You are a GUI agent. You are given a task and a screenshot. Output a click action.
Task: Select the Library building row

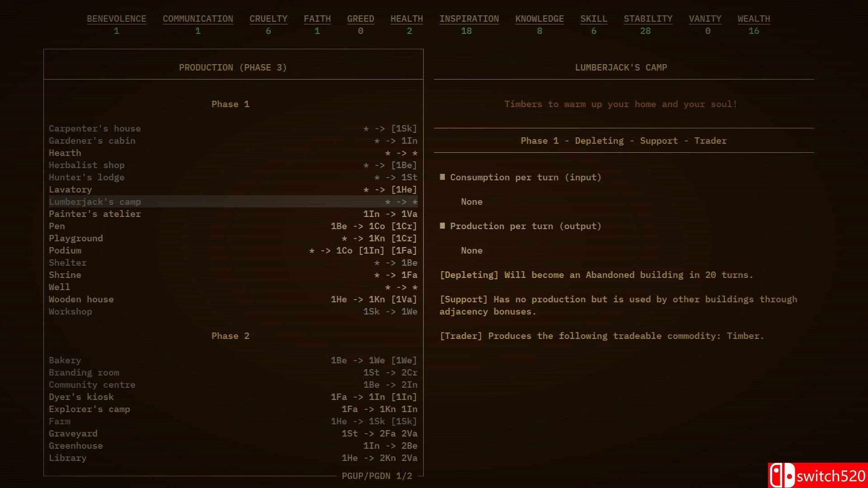pyautogui.click(x=68, y=458)
